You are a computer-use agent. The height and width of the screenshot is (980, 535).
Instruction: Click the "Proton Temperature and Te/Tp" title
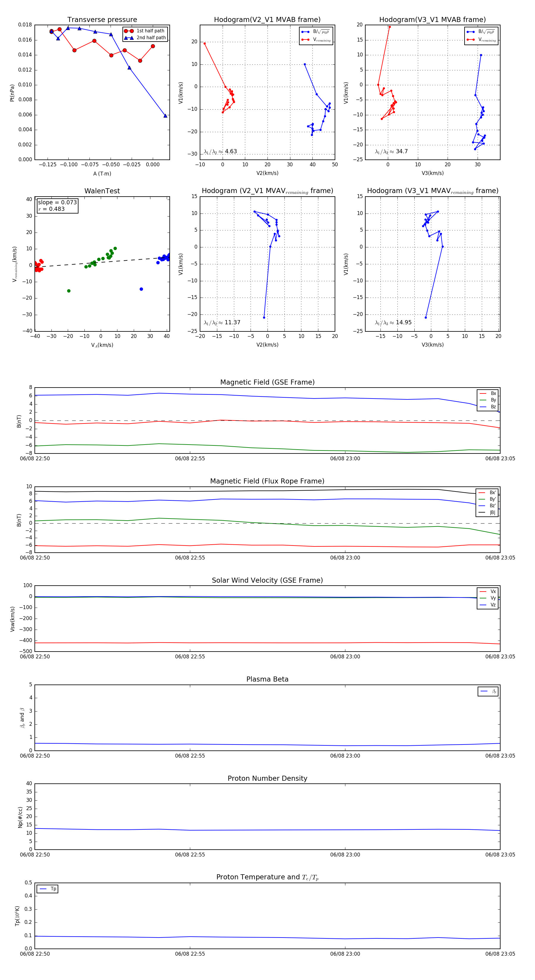(267, 877)
